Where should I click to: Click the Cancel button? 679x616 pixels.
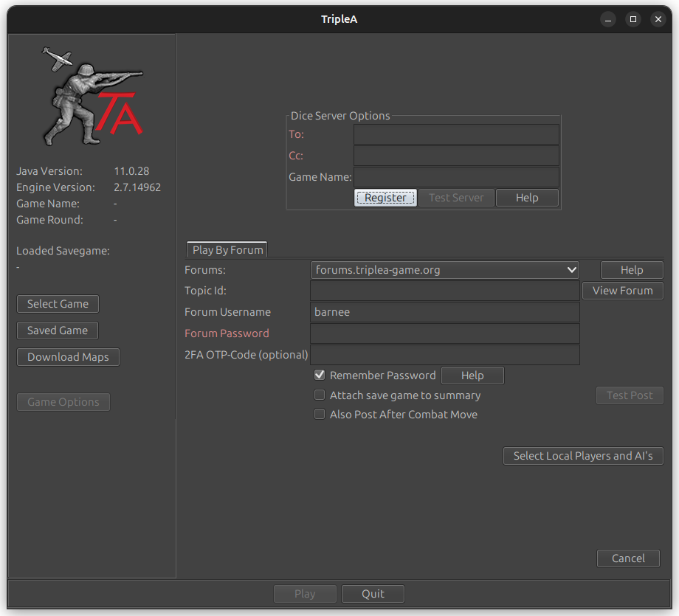(x=628, y=558)
